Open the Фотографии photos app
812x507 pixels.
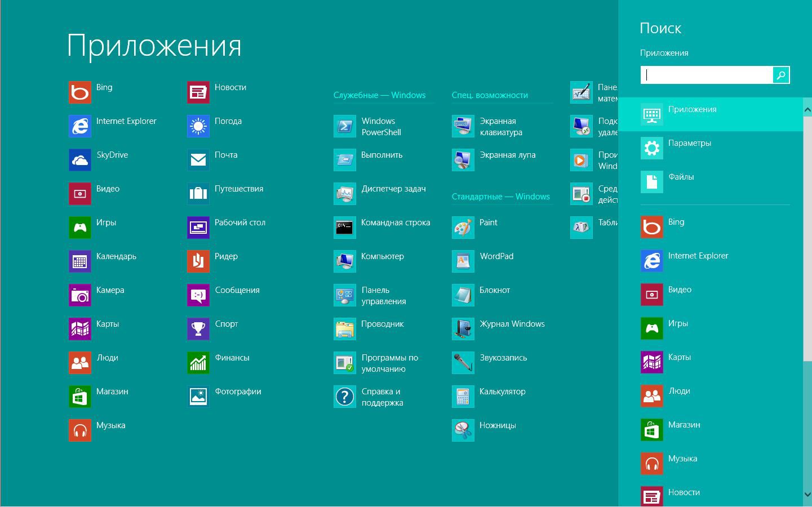click(x=224, y=397)
